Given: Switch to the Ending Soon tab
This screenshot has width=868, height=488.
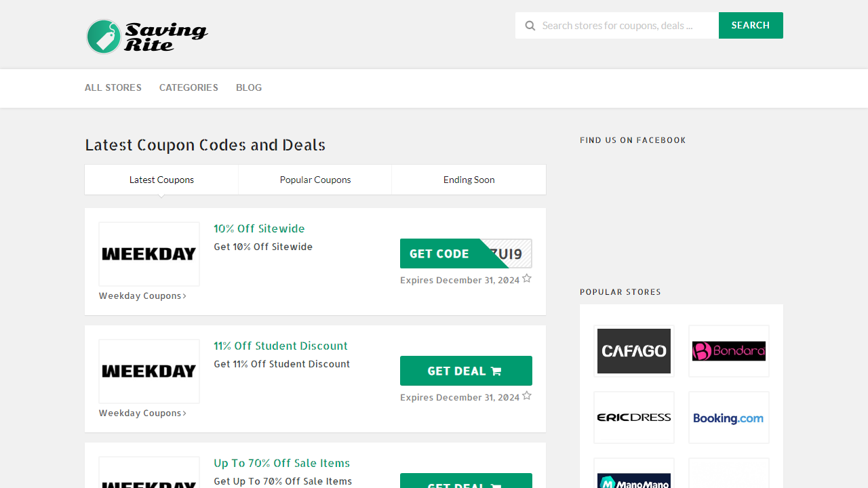Looking at the screenshot, I should (x=469, y=180).
